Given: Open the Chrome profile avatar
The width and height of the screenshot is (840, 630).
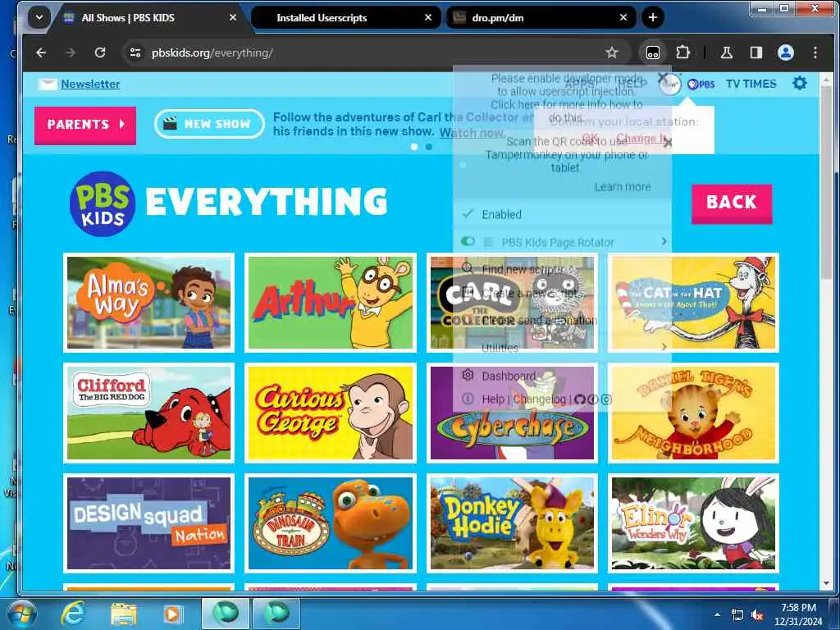Looking at the screenshot, I should coord(785,52).
